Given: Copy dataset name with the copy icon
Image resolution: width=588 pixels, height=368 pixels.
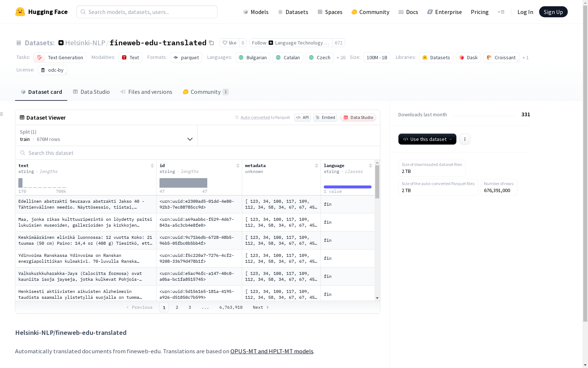Looking at the screenshot, I should pos(211,43).
